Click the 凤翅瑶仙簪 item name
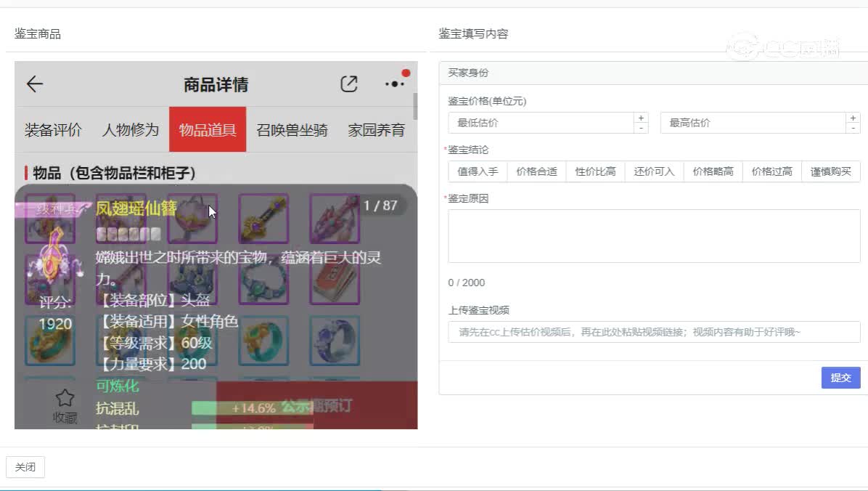Screen dimensions: 868x491 (136, 208)
